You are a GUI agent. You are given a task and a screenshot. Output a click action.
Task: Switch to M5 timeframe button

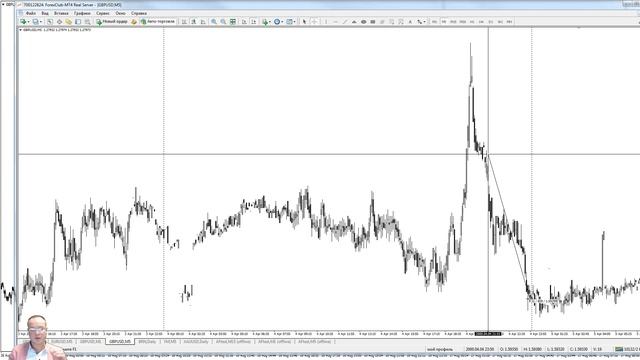pyautogui.click(x=444, y=22)
